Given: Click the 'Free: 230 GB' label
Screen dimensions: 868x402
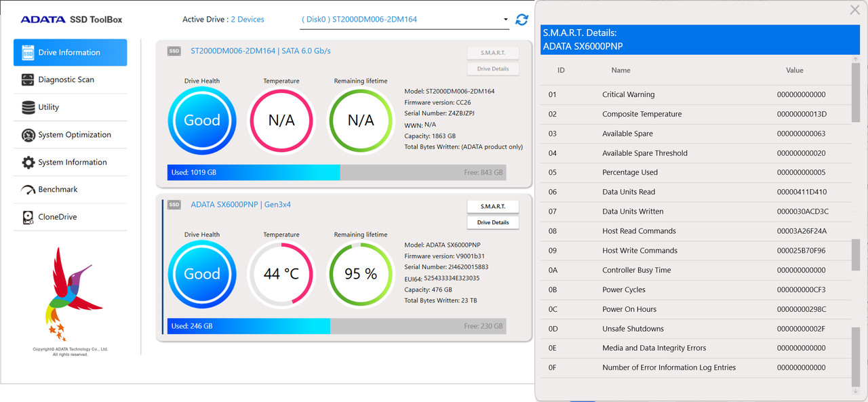Looking at the screenshot, I should 484,327.
